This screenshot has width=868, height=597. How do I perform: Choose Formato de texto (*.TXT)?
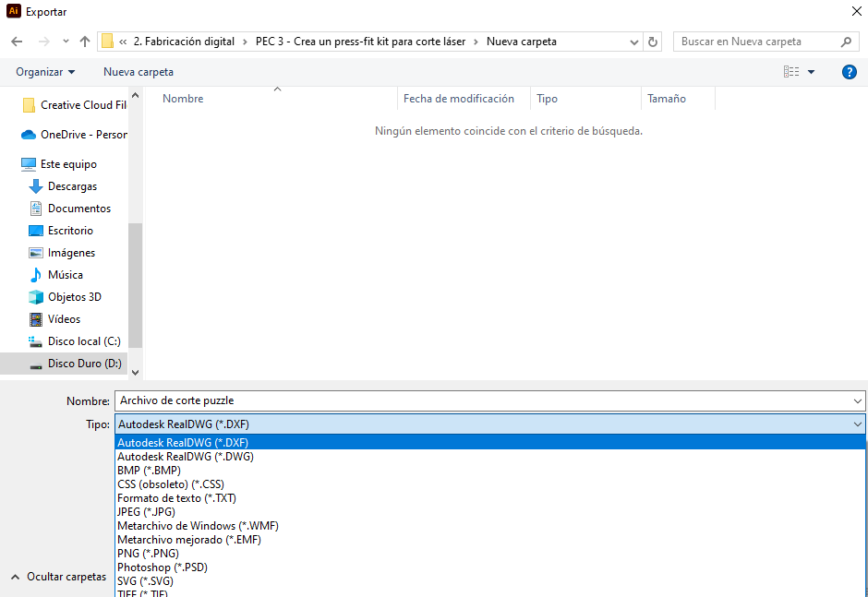(x=490, y=498)
